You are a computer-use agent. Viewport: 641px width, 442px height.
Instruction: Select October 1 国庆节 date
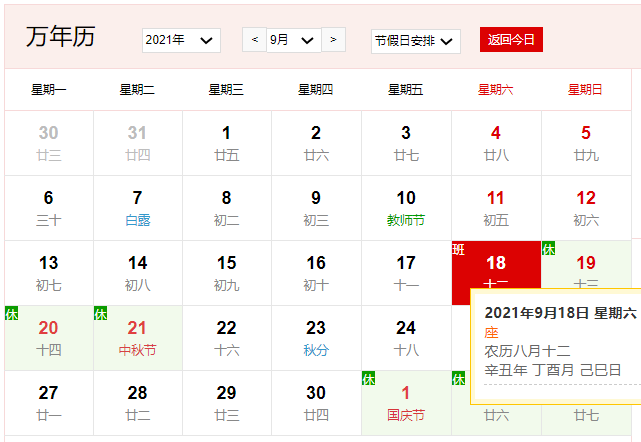point(406,403)
